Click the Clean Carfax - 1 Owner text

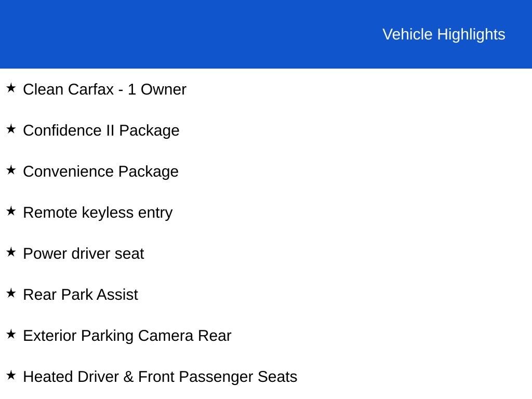point(104,89)
